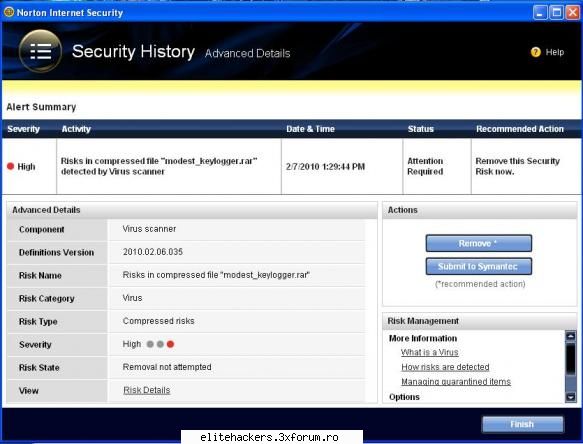This screenshot has width=583, height=444.
Task: Click the Alert Summary heading
Action: click(41, 107)
